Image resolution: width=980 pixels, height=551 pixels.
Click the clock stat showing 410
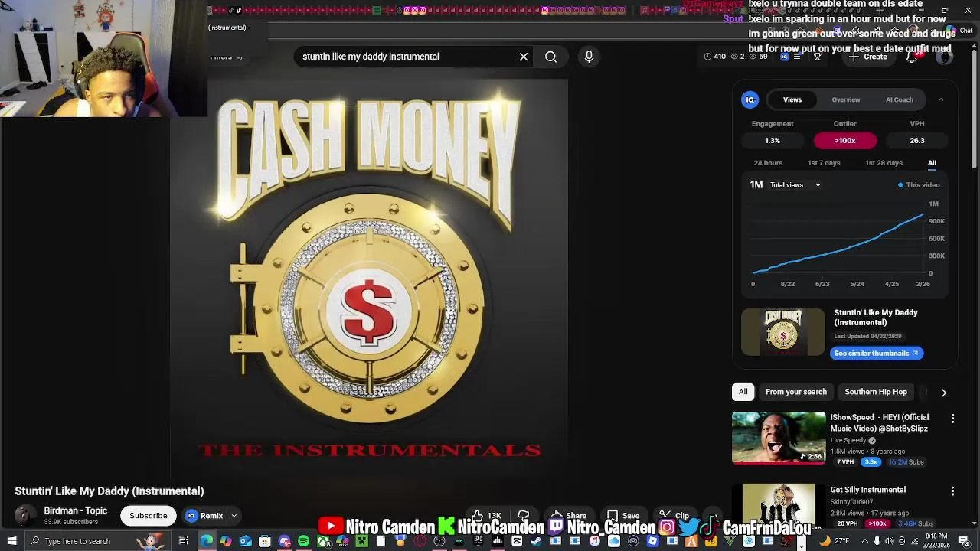pyautogui.click(x=715, y=57)
